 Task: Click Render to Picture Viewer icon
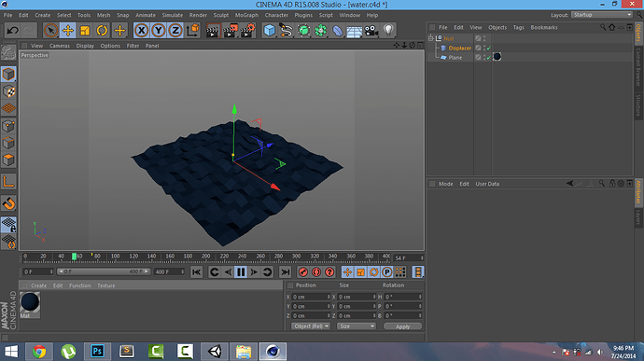pyautogui.click(x=230, y=31)
